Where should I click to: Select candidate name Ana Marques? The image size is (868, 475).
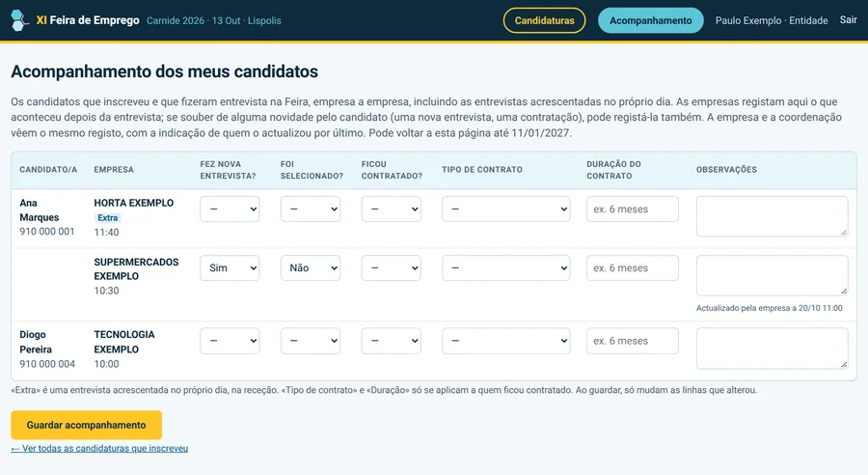pyautogui.click(x=39, y=210)
